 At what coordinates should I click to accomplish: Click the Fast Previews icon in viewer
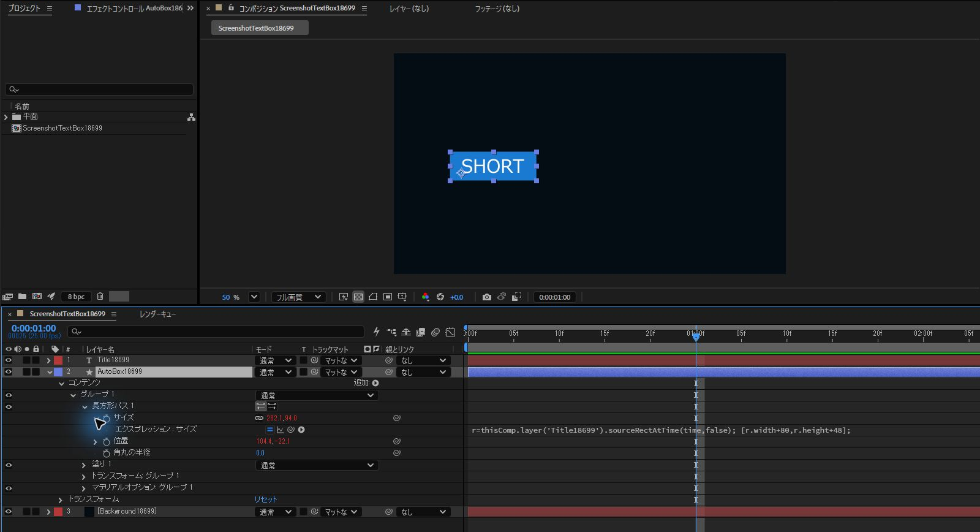[344, 297]
